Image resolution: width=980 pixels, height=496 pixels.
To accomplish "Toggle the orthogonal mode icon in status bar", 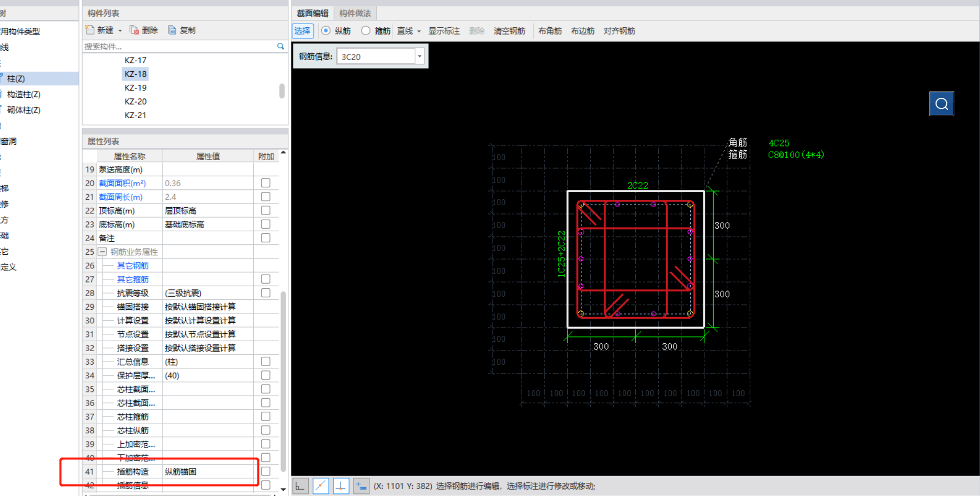I will [300, 486].
